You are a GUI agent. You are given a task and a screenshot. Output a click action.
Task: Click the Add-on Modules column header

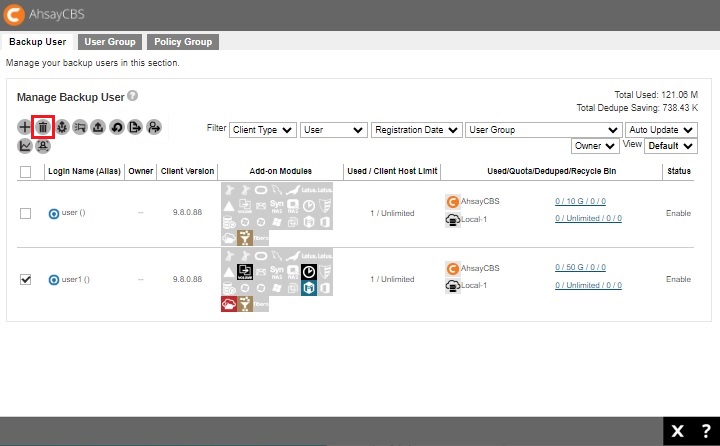[281, 171]
